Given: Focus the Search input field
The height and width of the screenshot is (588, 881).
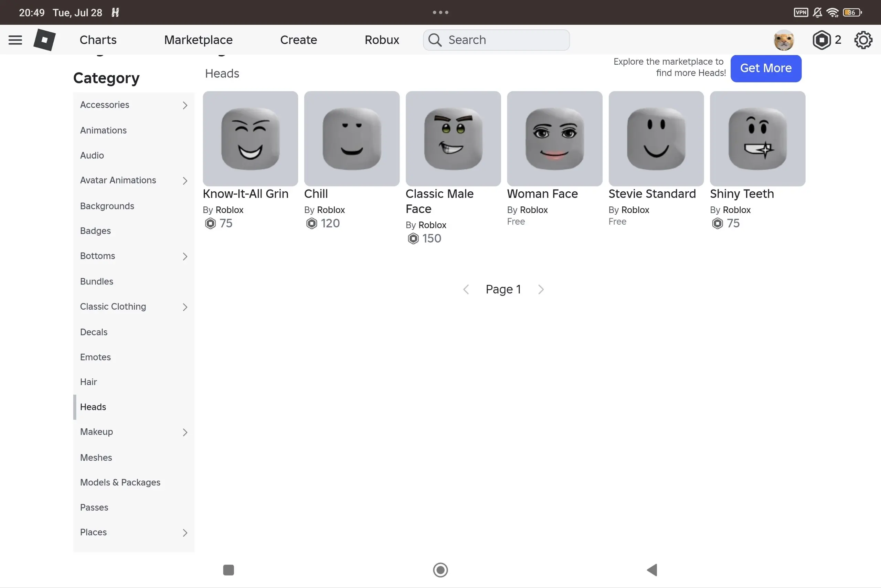Looking at the screenshot, I should click(x=496, y=40).
